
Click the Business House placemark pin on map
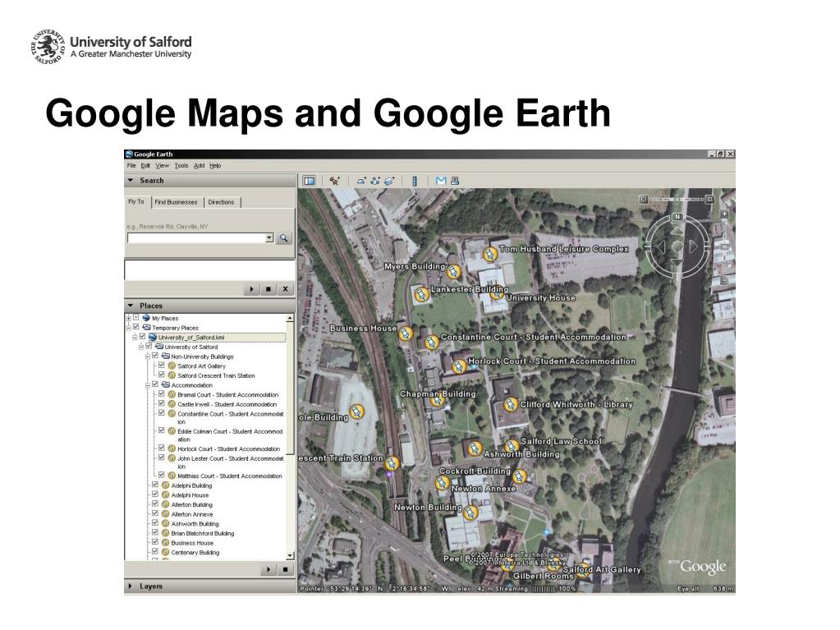click(x=406, y=333)
